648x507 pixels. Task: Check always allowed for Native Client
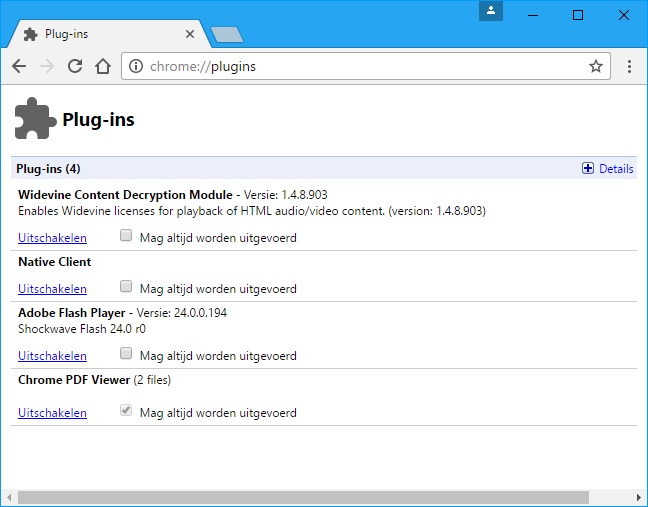(x=126, y=286)
